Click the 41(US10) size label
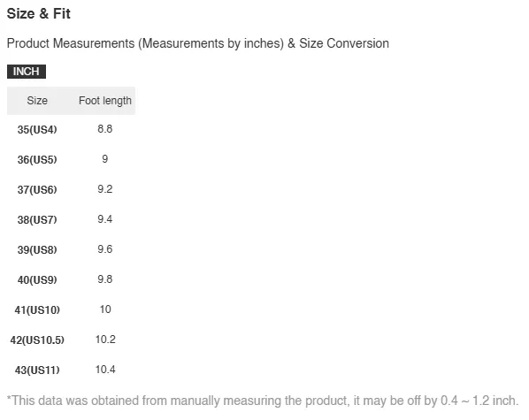 pyautogui.click(x=37, y=309)
